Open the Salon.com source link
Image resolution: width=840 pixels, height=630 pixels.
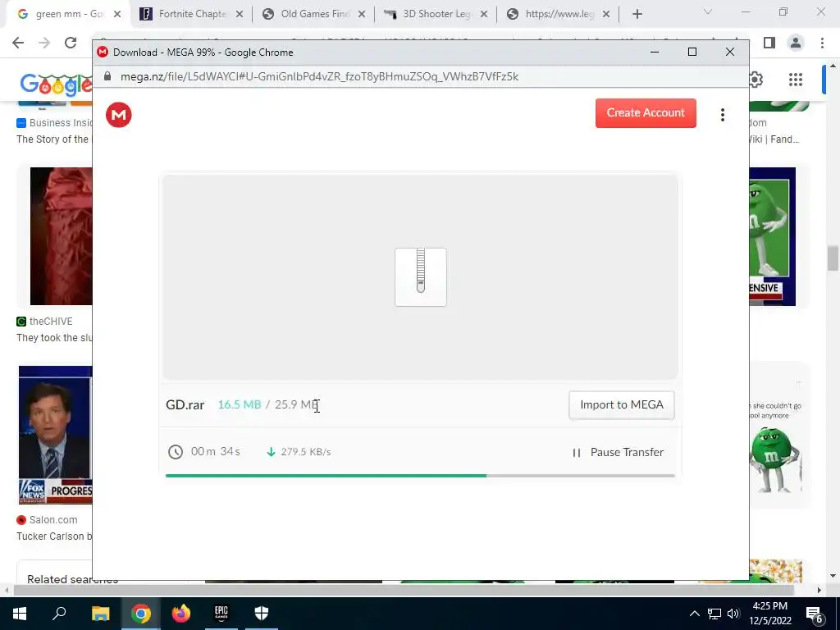pyautogui.click(x=47, y=519)
